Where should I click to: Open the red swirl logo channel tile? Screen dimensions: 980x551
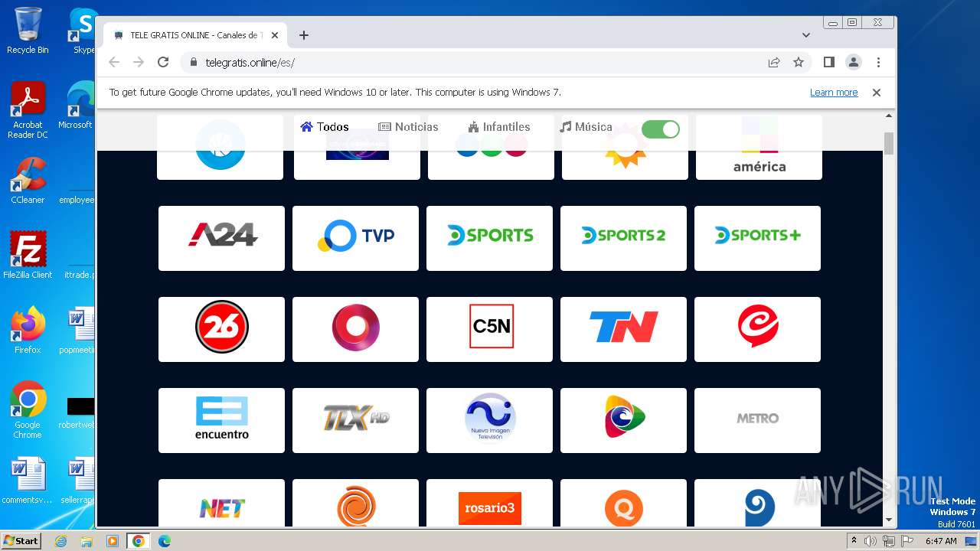757,329
